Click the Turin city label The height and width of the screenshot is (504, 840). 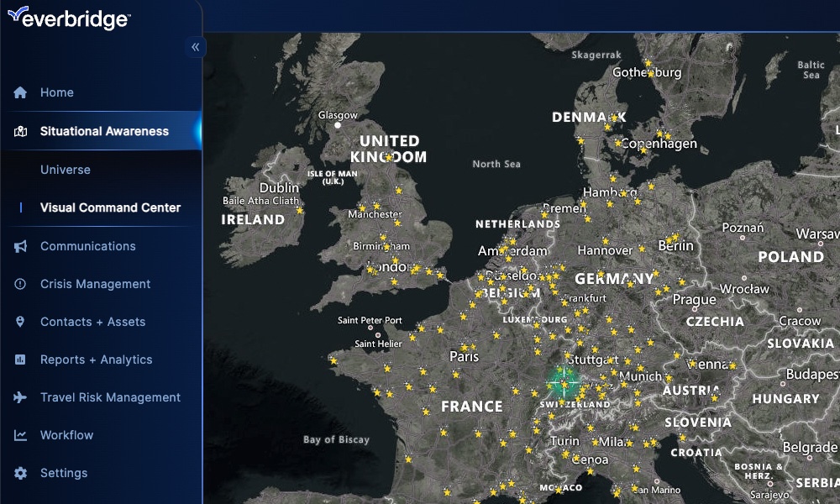[x=564, y=441]
